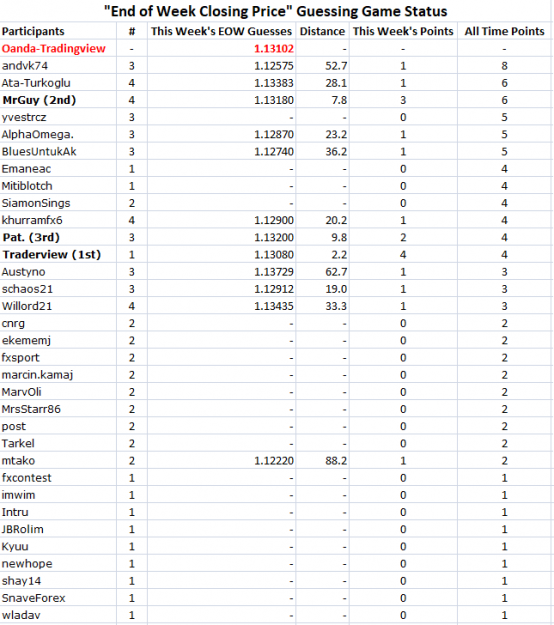Click the distance value 52.7
The image size is (554, 625).
tap(336, 66)
